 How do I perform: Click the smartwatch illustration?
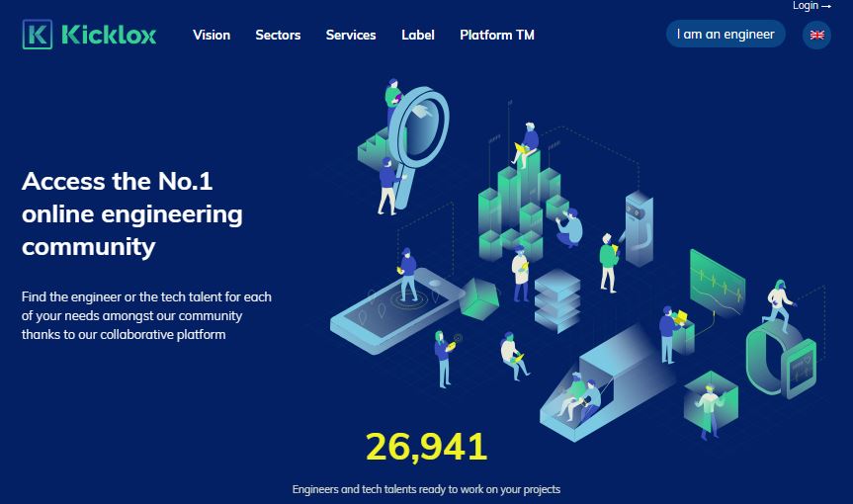pos(781,359)
